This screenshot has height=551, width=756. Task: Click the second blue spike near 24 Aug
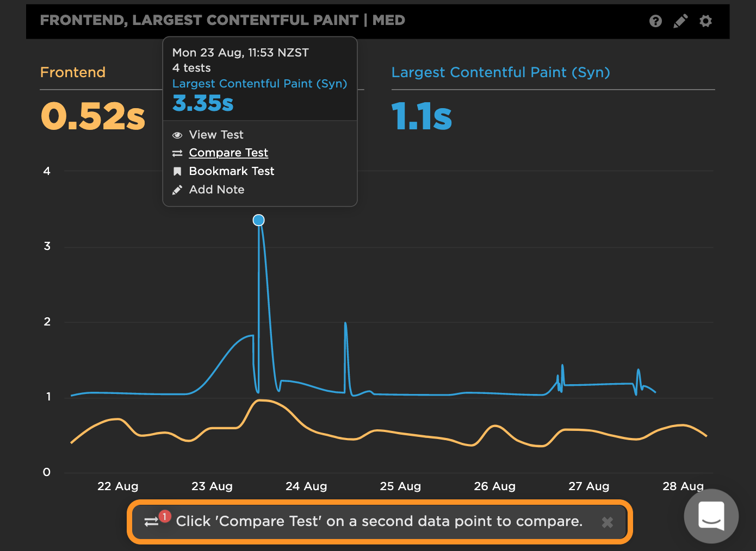(x=345, y=324)
